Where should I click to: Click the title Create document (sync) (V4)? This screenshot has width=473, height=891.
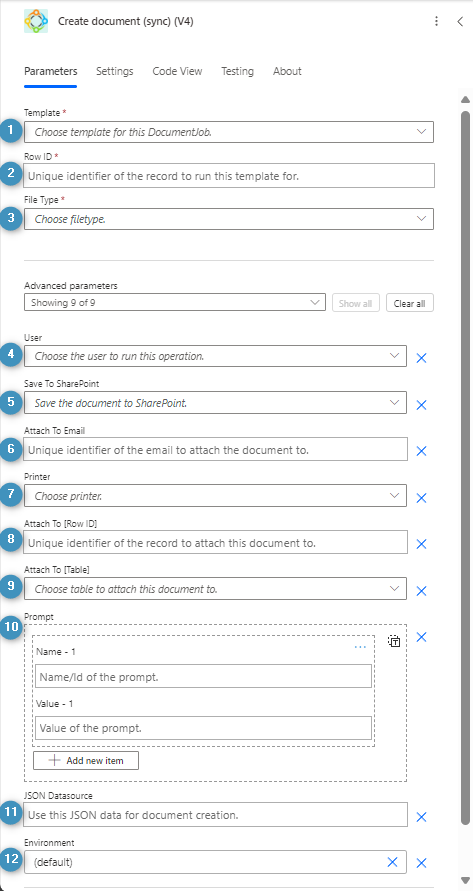[x=126, y=22]
